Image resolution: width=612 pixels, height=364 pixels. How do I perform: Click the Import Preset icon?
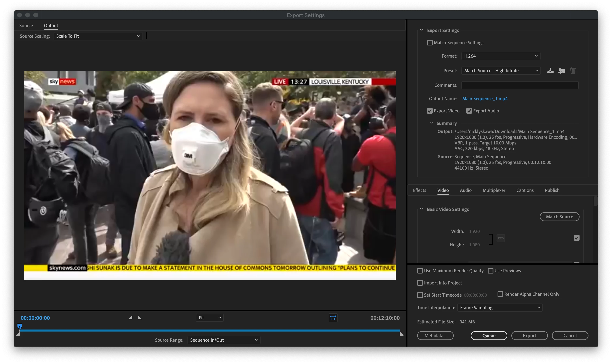(561, 71)
